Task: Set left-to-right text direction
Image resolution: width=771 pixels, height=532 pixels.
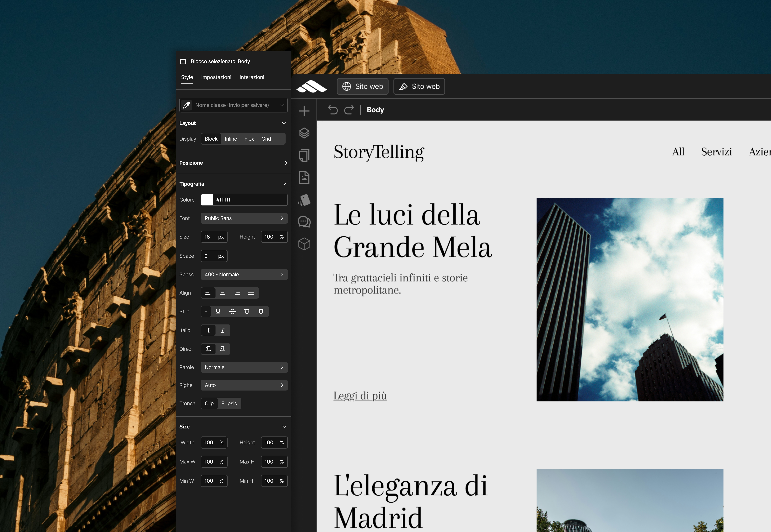Action: pyautogui.click(x=208, y=349)
